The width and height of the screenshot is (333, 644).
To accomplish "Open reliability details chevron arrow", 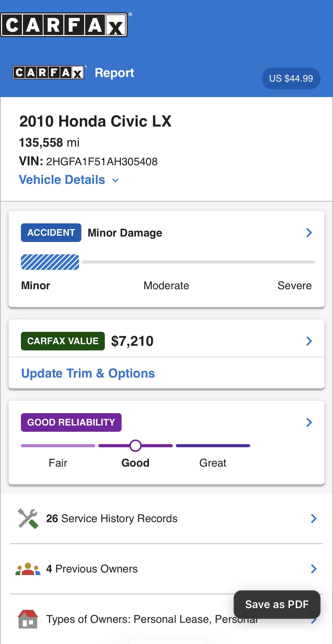I will click(x=309, y=422).
